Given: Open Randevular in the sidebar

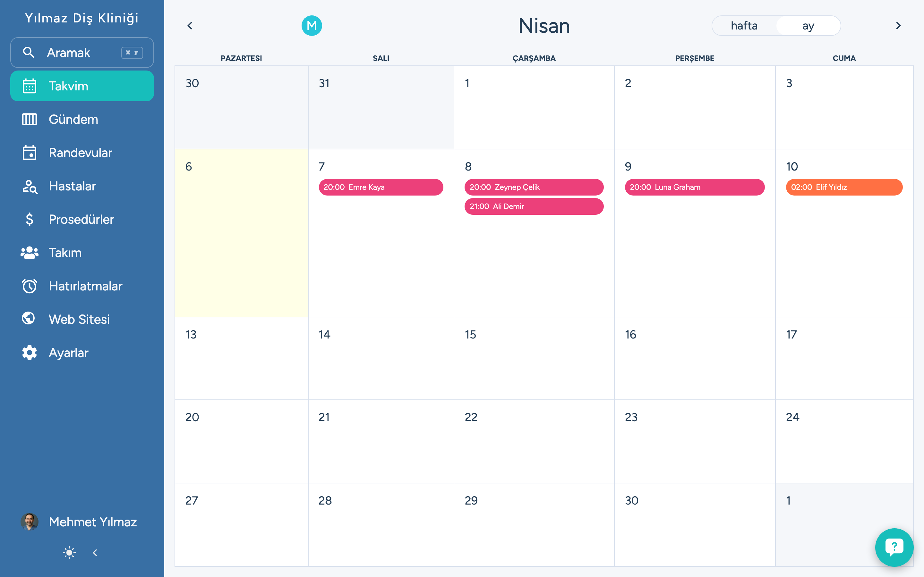Looking at the screenshot, I should point(81,153).
